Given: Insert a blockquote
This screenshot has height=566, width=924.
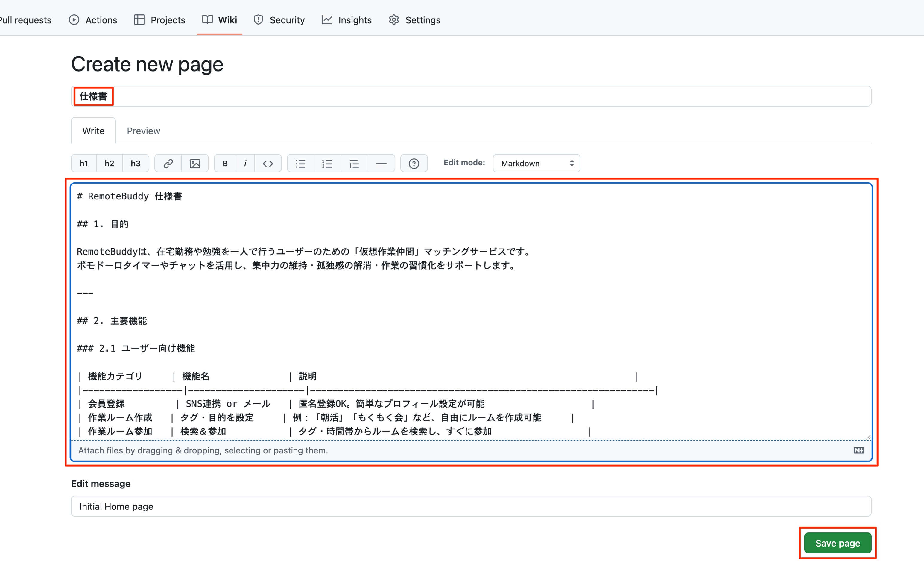Looking at the screenshot, I should click(354, 163).
